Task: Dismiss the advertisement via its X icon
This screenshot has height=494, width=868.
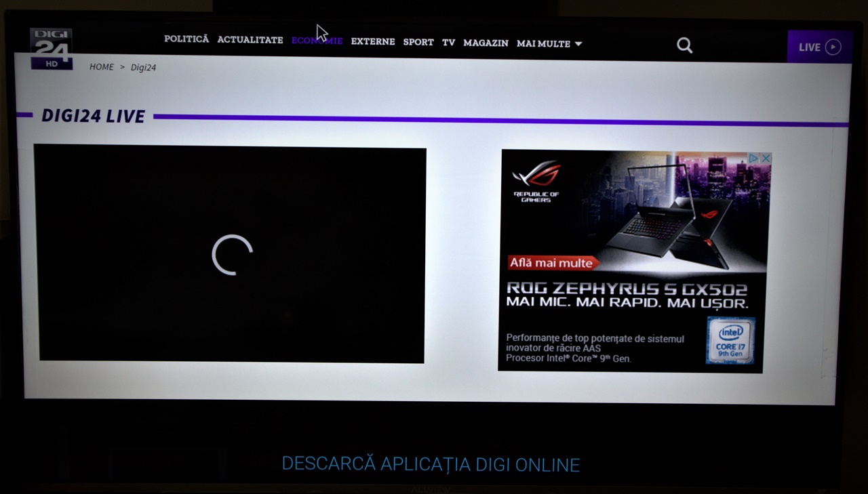Action: (x=766, y=157)
